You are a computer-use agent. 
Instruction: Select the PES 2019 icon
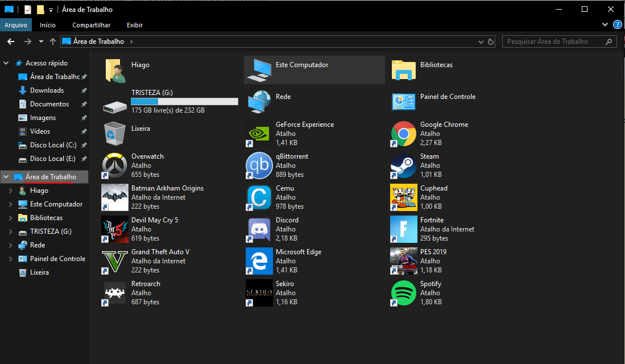(403, 261)
